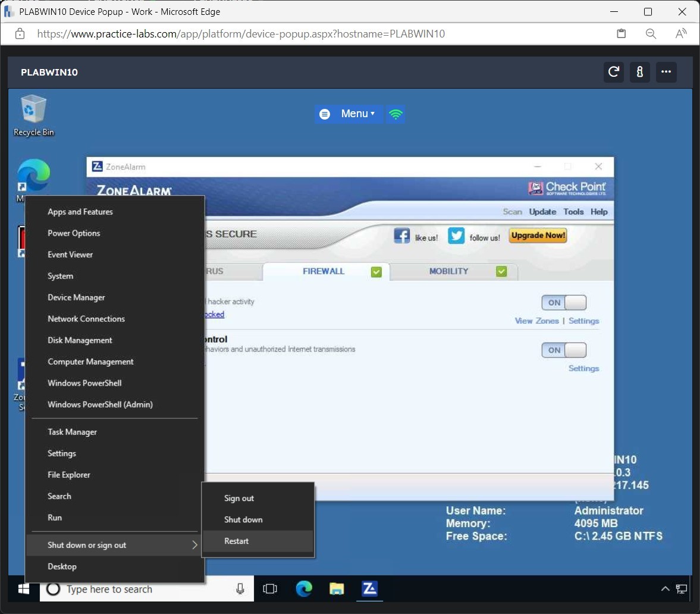The image size is (700, 614).
Task: Open the View Zones link
Action: tap(536, 321)
